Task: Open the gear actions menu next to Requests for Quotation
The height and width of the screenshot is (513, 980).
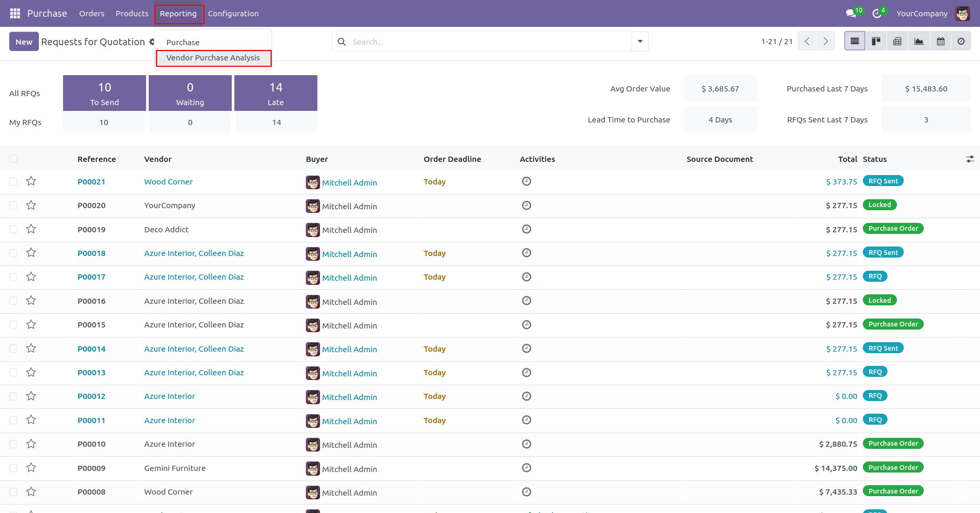Action: (152, 42)
